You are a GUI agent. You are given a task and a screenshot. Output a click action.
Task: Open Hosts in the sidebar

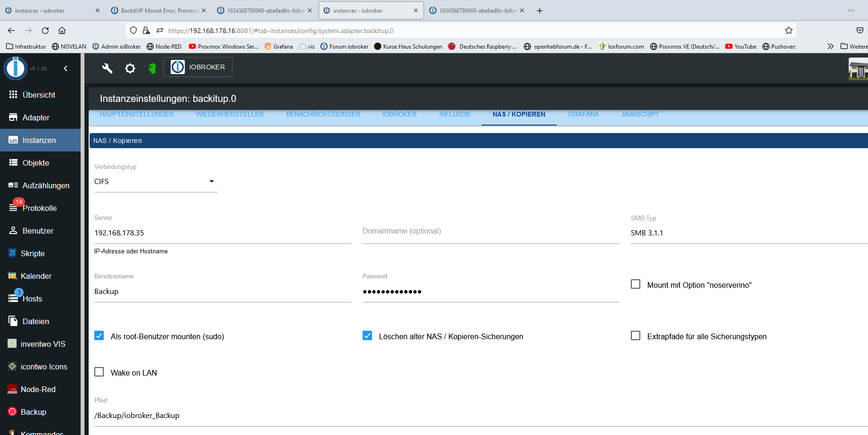pos(41,299)
